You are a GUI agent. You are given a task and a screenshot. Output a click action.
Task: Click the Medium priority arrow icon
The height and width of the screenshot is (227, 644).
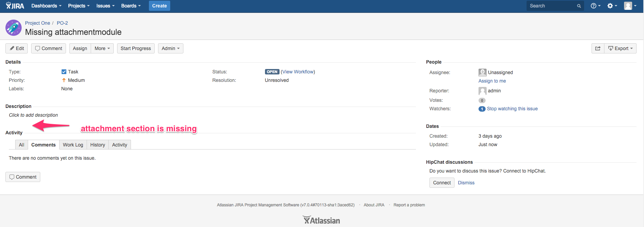point(64,80)
